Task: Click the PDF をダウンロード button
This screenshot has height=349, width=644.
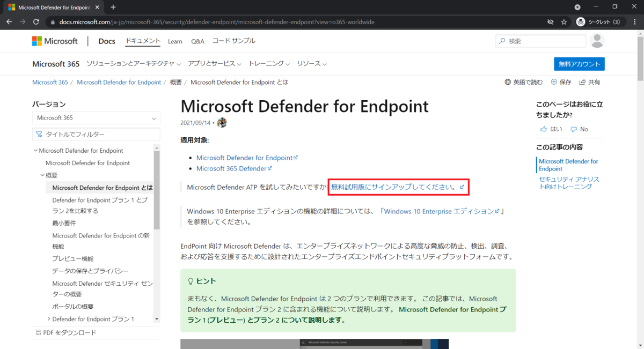Action: [x=66, y=332]
